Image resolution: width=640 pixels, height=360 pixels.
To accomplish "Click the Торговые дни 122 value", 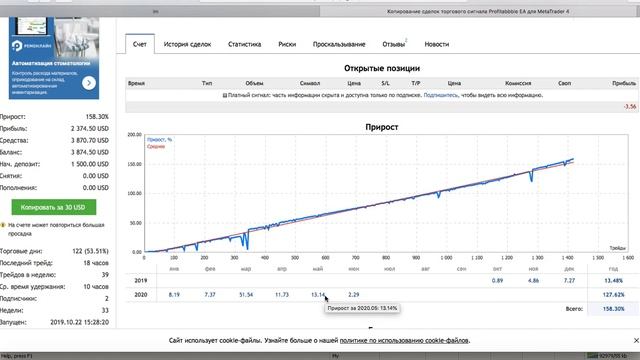I will (x=90, y=251).
